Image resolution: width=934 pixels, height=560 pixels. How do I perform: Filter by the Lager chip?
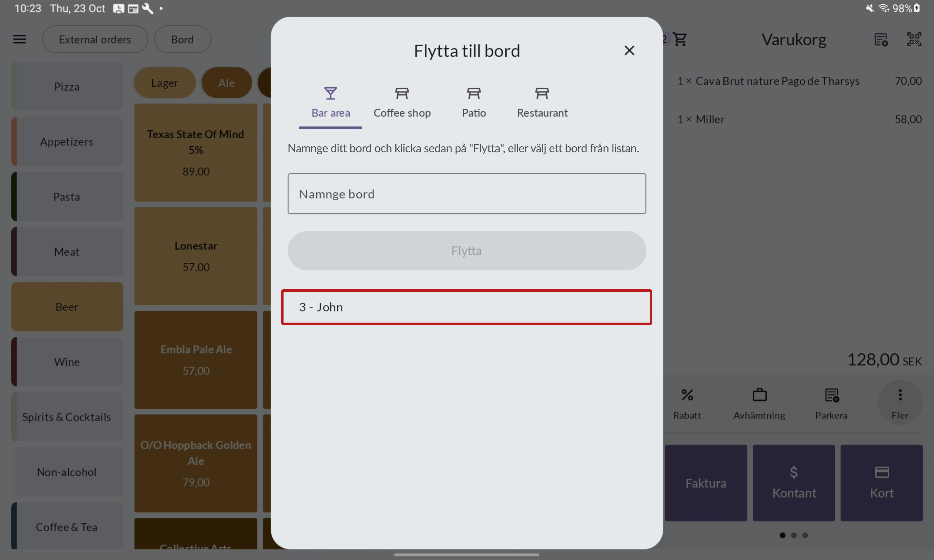(x=165, y=83)
